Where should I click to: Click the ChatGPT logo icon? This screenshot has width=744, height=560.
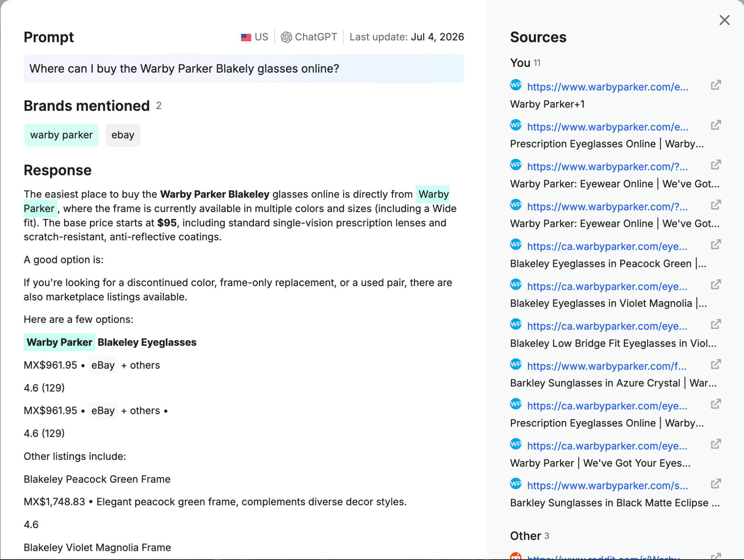point(286,37)
